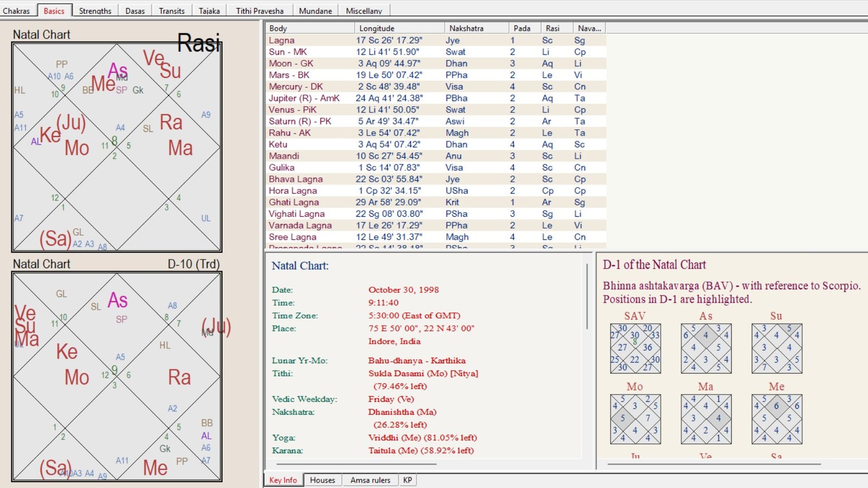Click the SAV ashtakavarga mini chart
868x488 pixels.
tap(635, 349)
